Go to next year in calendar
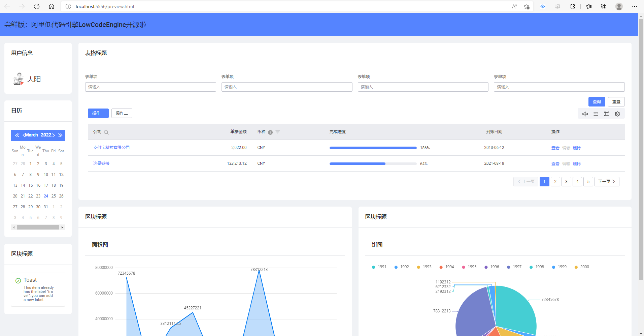The height and width of the screenshot is (336, 644). pyautogui.click(x=60, y=135)
